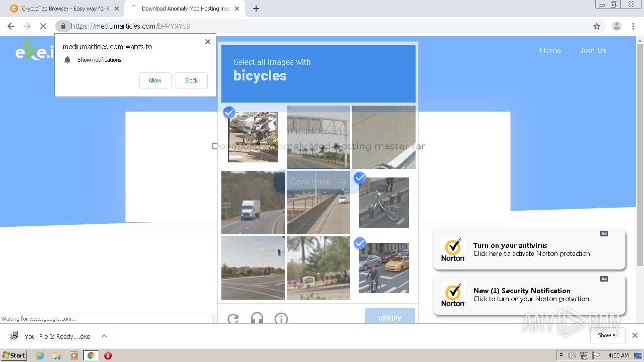Reload the captcha challenge
Screen dimensions: 644x362
click(x=233, y=318)
